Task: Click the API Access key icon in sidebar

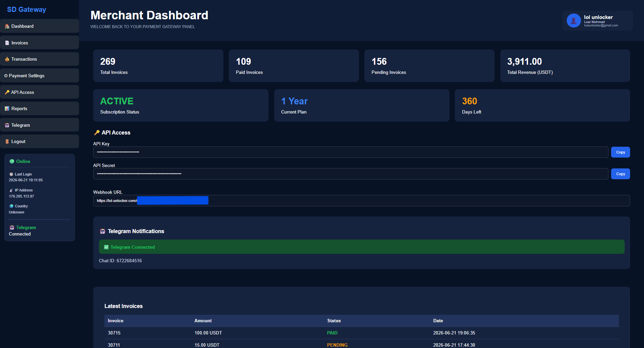Action: tap(7, 92)
